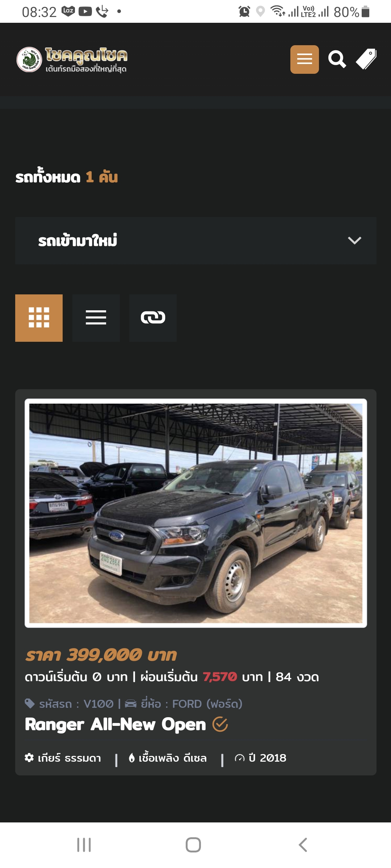
Task: Open the Ranger All-New Open listing title
Action: (x=115, y=724)
